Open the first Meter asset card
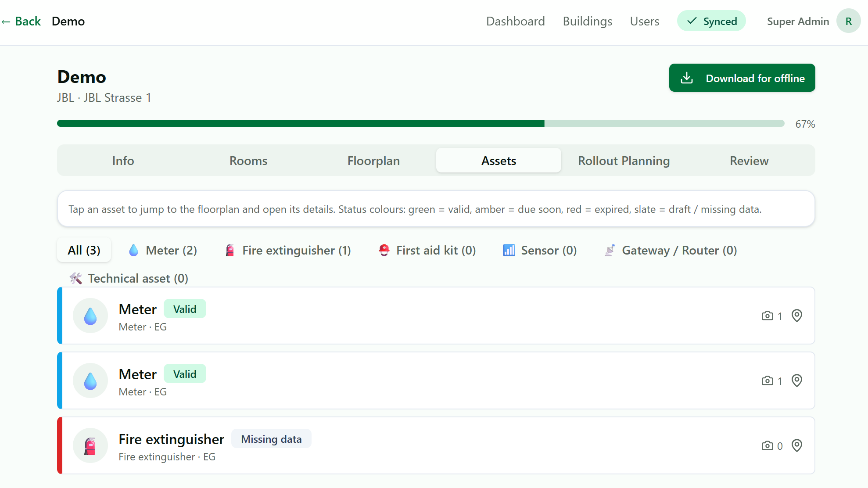 coord(436,316)
